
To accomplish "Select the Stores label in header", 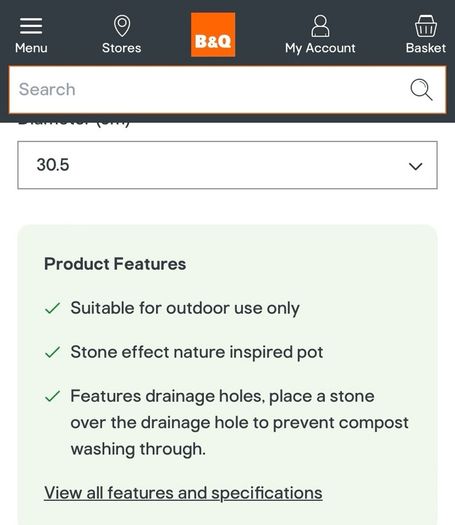I will click(x=122, y=48).
